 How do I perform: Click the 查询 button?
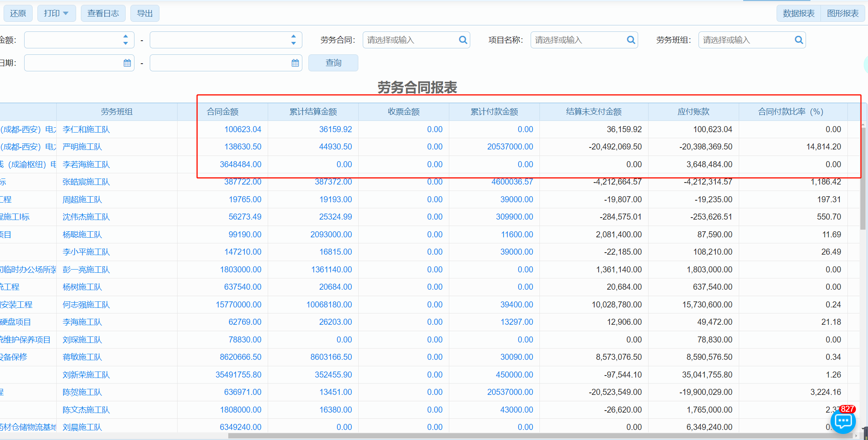(333, 63)
